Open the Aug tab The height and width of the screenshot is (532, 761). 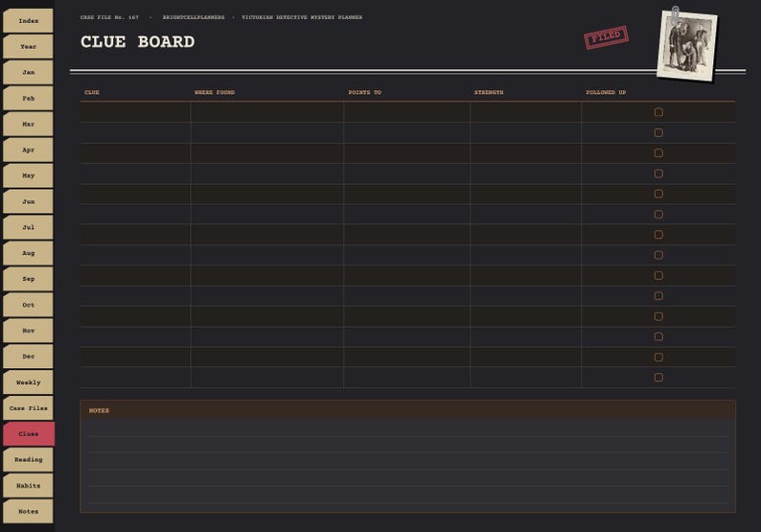click(x=28, y=253)
